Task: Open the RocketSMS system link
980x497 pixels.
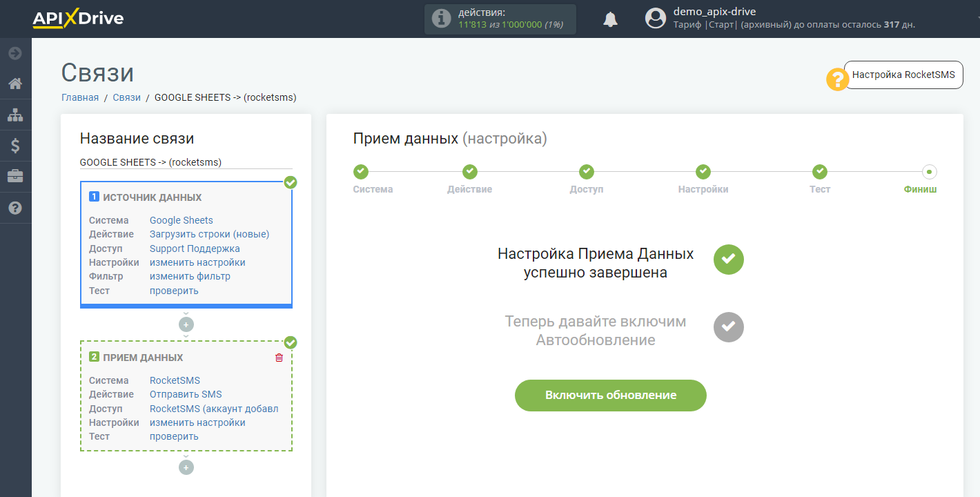Action: (175, 380)
